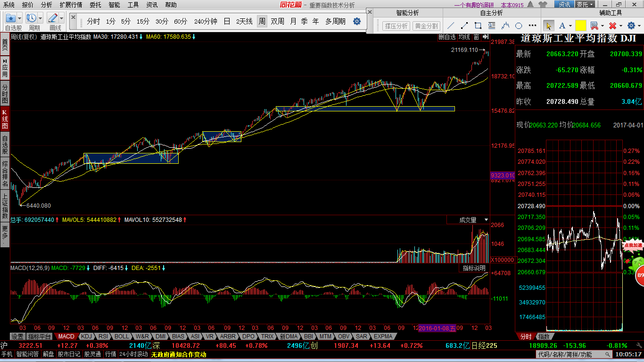Switch to 分时 intraday view
The width and height of the screenshot is (644, 362).
coord(93,21)
